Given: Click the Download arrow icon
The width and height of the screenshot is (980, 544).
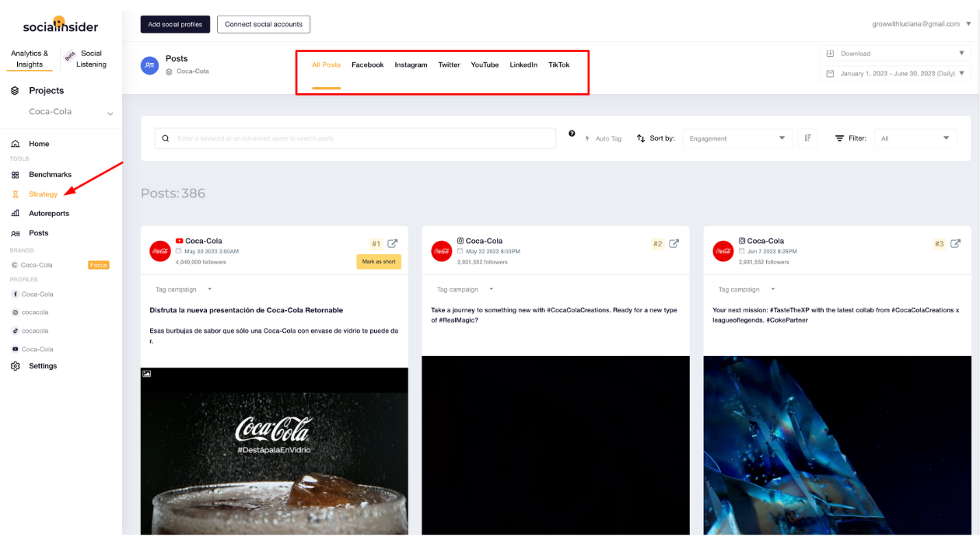Looking at the screenshot, I should [830, 54].
